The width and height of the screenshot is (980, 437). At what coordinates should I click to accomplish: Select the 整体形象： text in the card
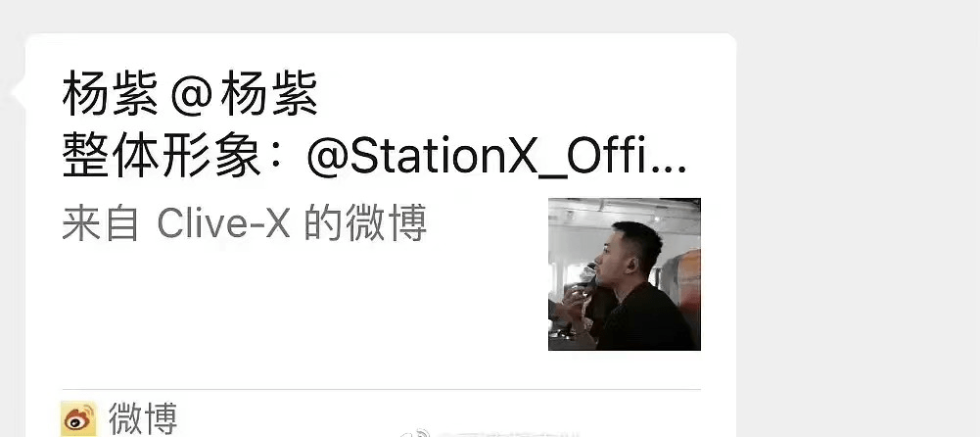(x=180, y=158)
